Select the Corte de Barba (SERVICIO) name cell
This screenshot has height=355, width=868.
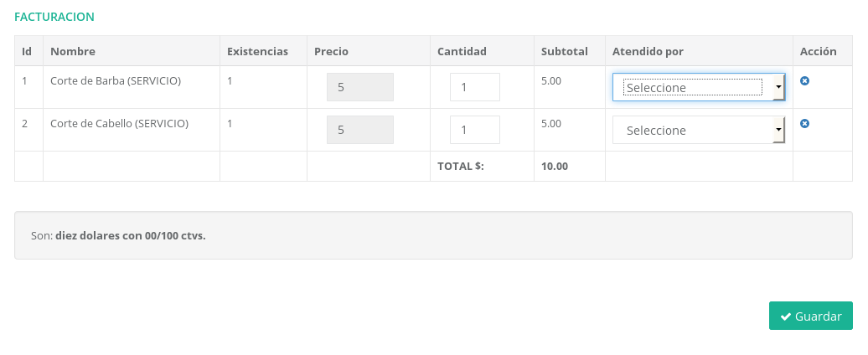click(116, 81)
